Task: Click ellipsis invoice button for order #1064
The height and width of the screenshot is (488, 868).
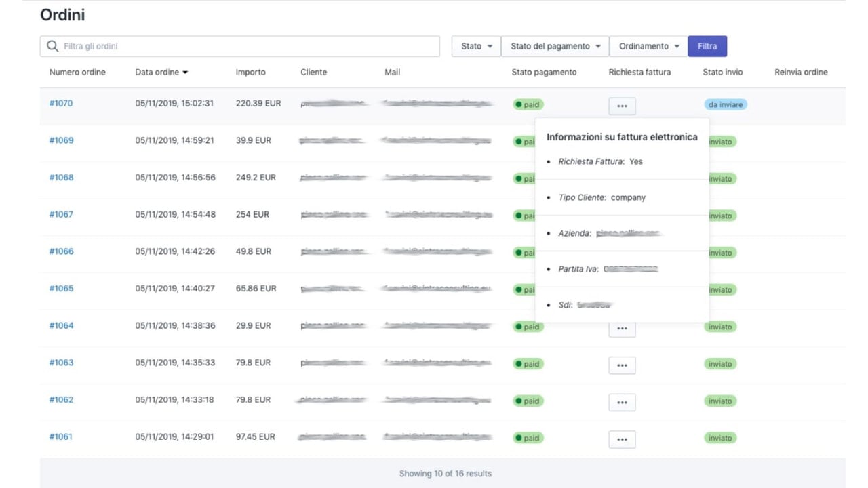Action: pos(622,329)
